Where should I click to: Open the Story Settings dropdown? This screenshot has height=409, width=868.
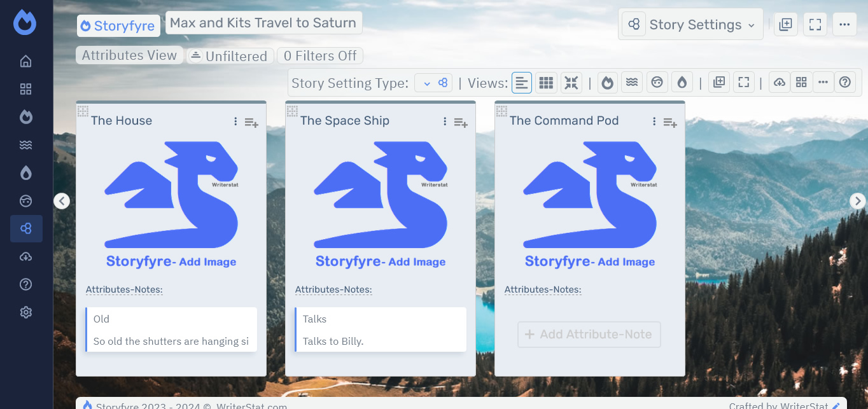690,24
